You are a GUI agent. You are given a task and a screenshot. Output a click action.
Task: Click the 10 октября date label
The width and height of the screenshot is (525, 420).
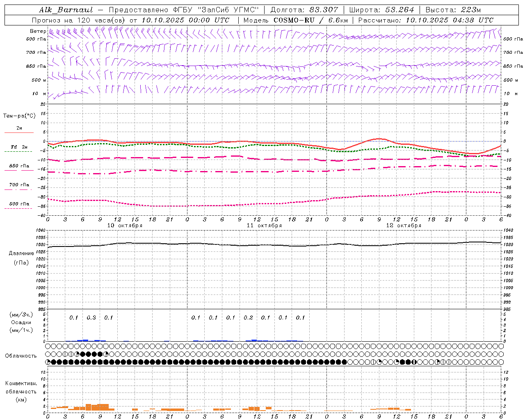click(125, 226)
